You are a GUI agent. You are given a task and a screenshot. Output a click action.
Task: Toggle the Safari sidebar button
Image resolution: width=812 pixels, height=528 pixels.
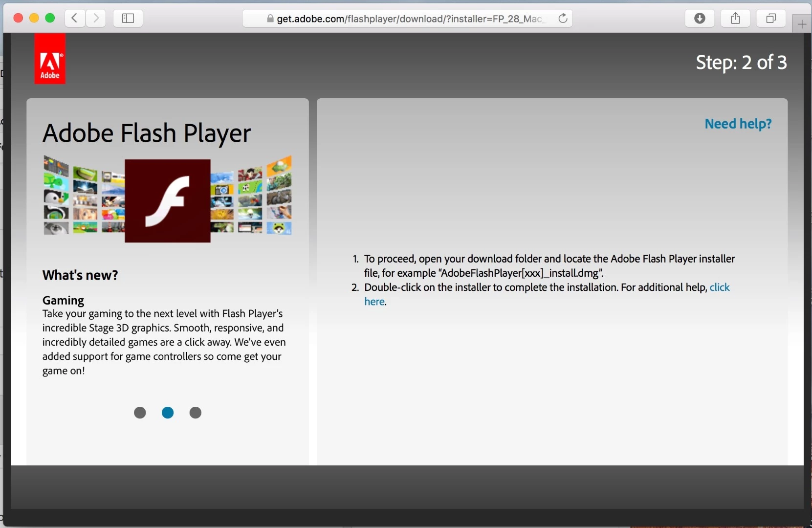tap(128, 19)
